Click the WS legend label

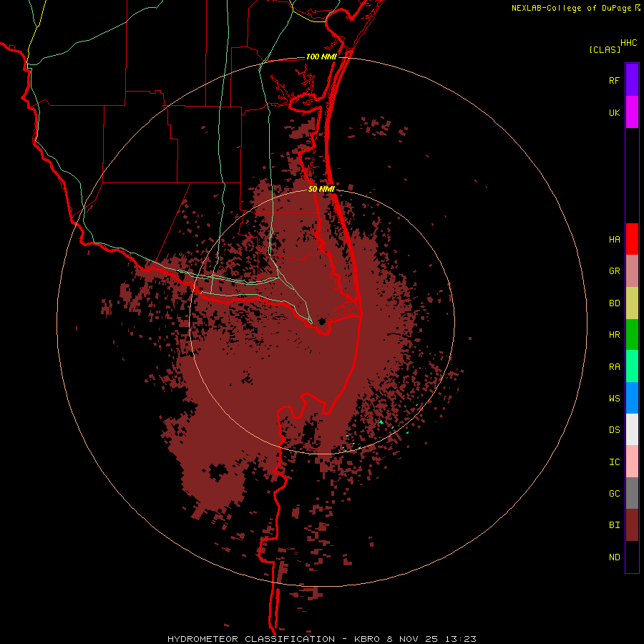(x=614, y=399)
